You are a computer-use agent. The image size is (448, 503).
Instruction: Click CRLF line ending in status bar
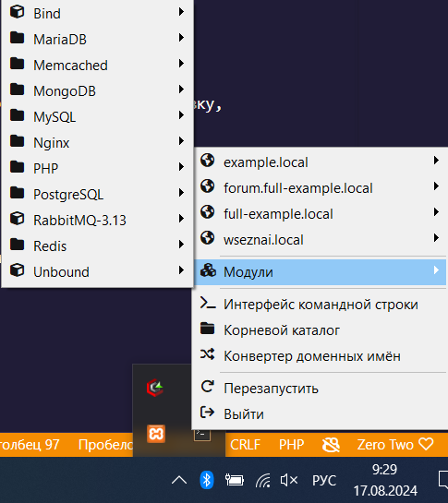point(245,445)
